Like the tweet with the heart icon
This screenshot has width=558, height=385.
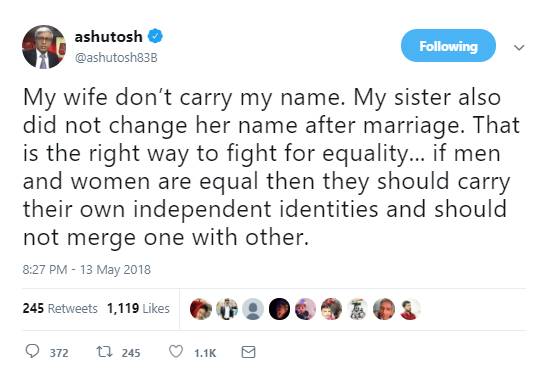click(176, 352)
